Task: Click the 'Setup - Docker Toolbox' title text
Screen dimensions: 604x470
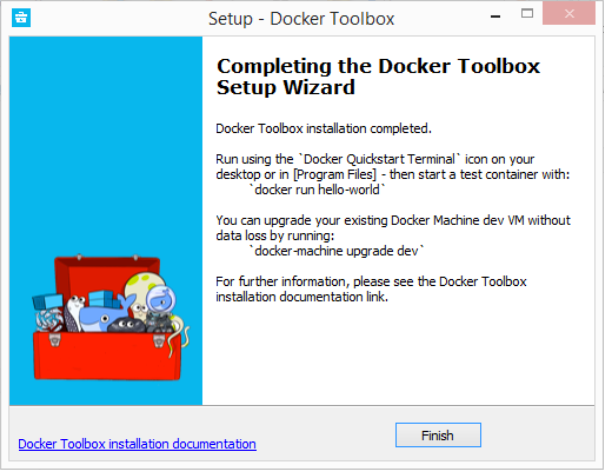Action: 301,18
